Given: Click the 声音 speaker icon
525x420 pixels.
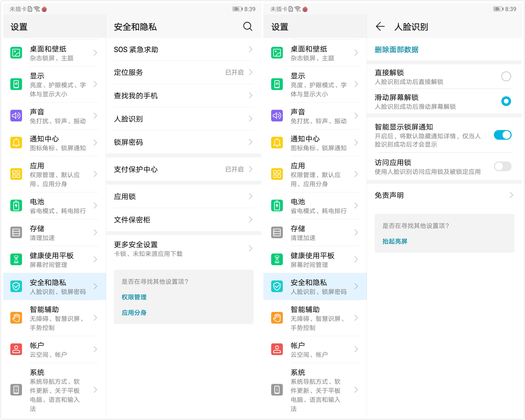Looking at the screenshot, I should point(16,116).
